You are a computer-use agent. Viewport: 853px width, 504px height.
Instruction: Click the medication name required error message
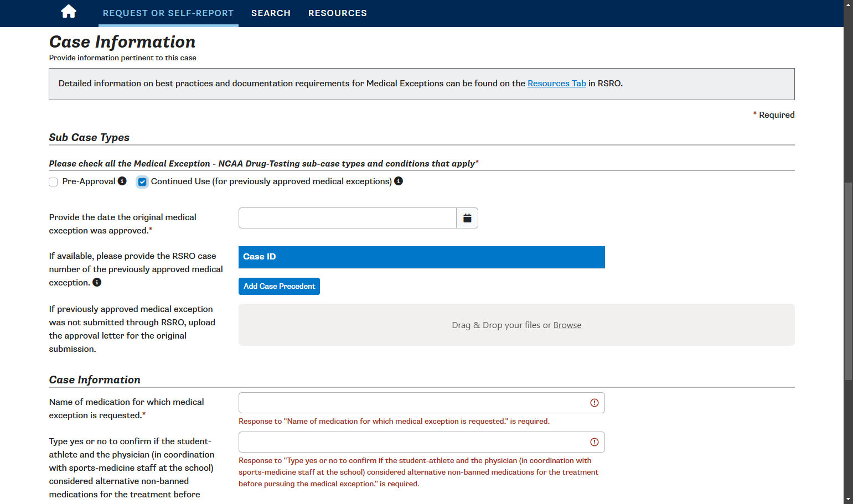click(x=394, y=422)
